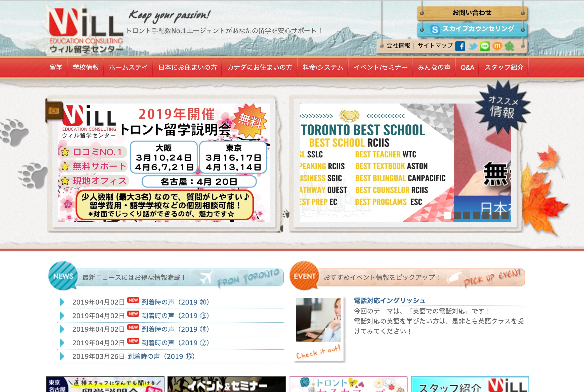Click arrow beside 2019年03月26日 news row

(62, 356)
